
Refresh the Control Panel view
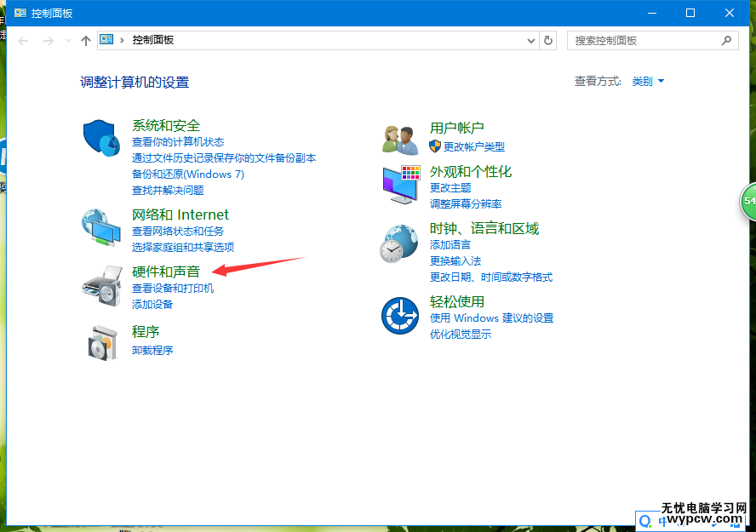pyautogui.click(x=548, y=41)
